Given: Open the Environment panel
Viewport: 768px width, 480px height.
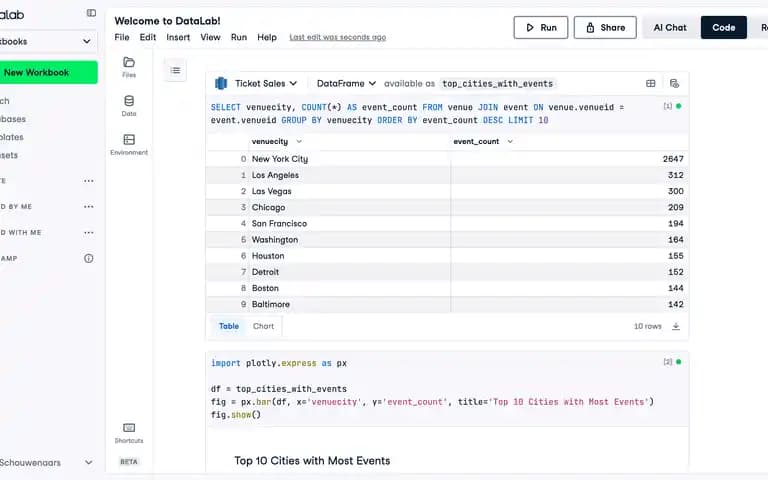Looking at the screenshot, I should [x=129, y=144].
